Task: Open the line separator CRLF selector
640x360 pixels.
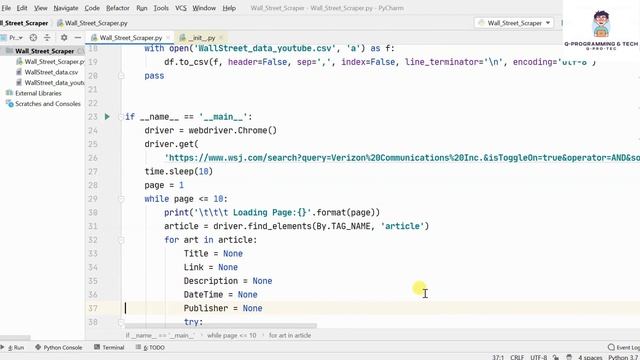Action: coord(517,357)
